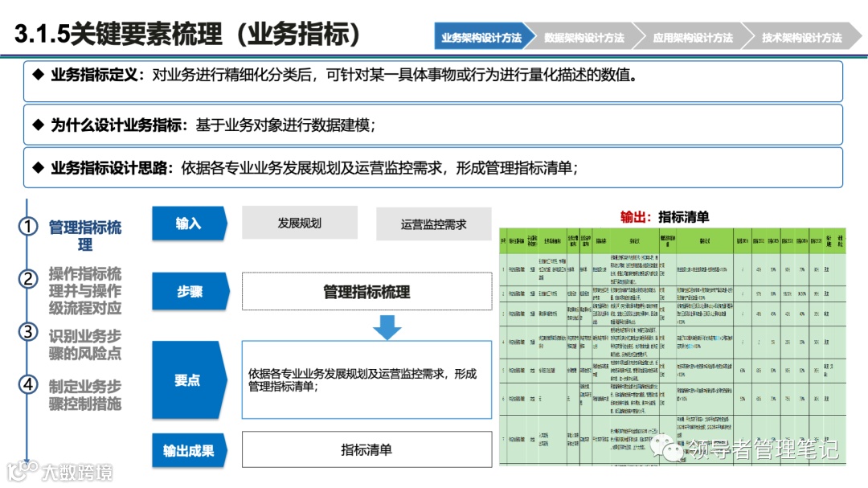Click the circled number 1 step icon
Image resolution: width=868 pixels, height=488 pixels.
pos(28,227)
